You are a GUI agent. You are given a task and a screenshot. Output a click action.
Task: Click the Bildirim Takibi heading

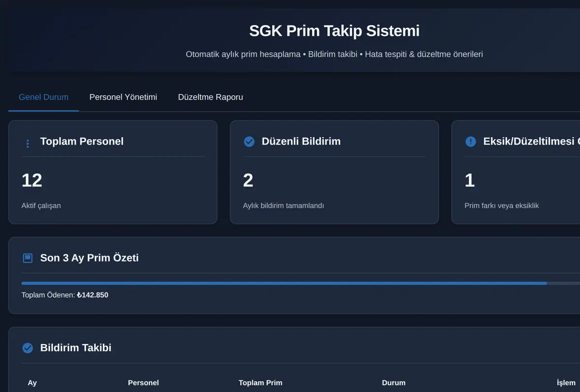[x=76, y=348]
